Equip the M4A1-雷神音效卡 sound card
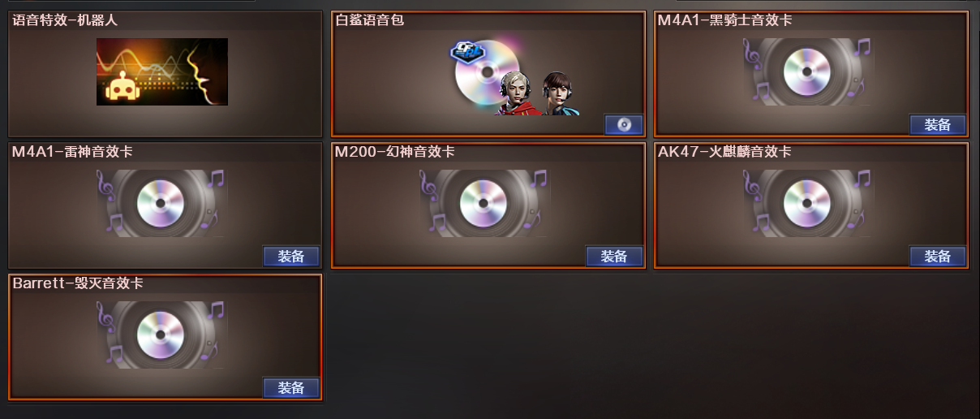The height and width of the screenshot is (419, 980). pos(291,256)
